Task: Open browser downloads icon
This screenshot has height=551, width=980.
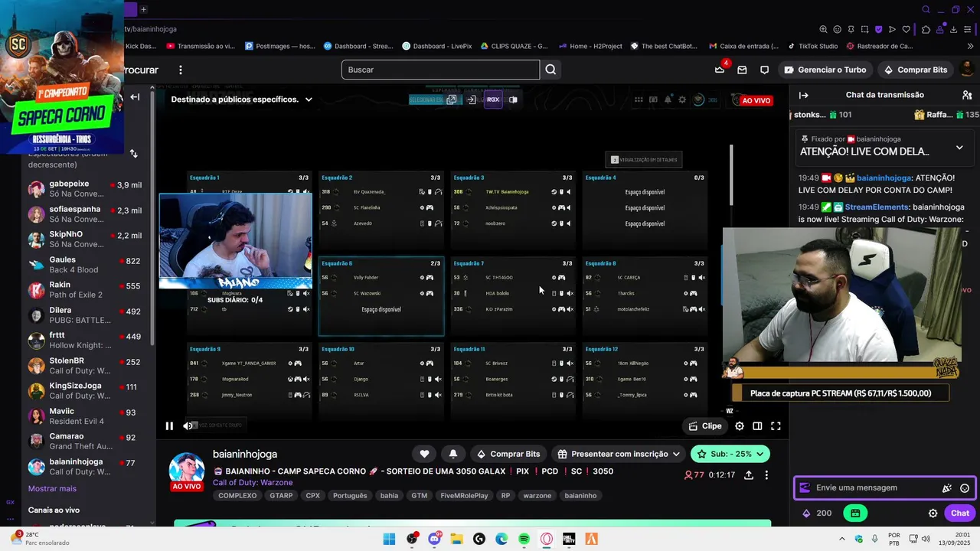Action: tap(953, 29)
